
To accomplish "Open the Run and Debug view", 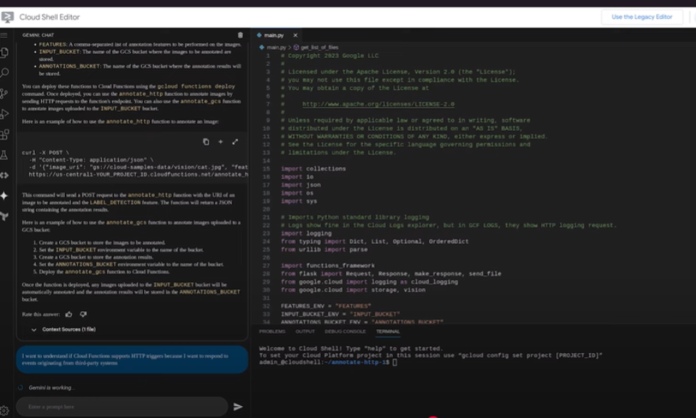I will [x=4, y=114].
